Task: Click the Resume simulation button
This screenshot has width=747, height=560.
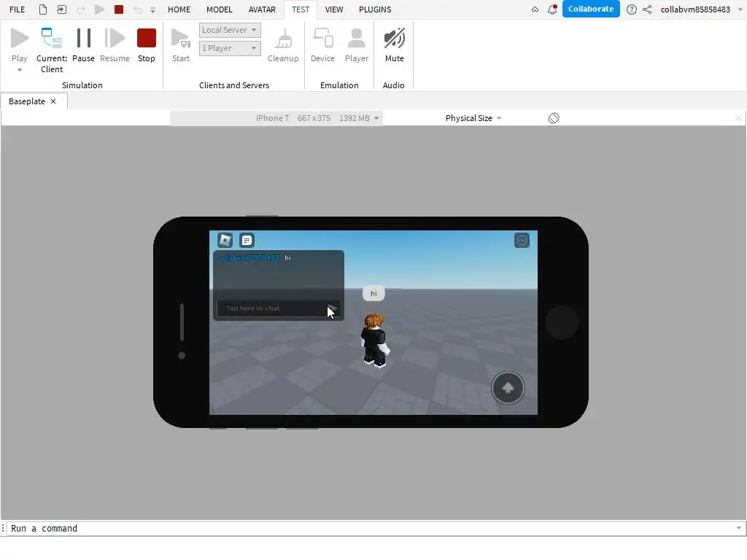Action: pyautogui.click(x=115, y=44)
